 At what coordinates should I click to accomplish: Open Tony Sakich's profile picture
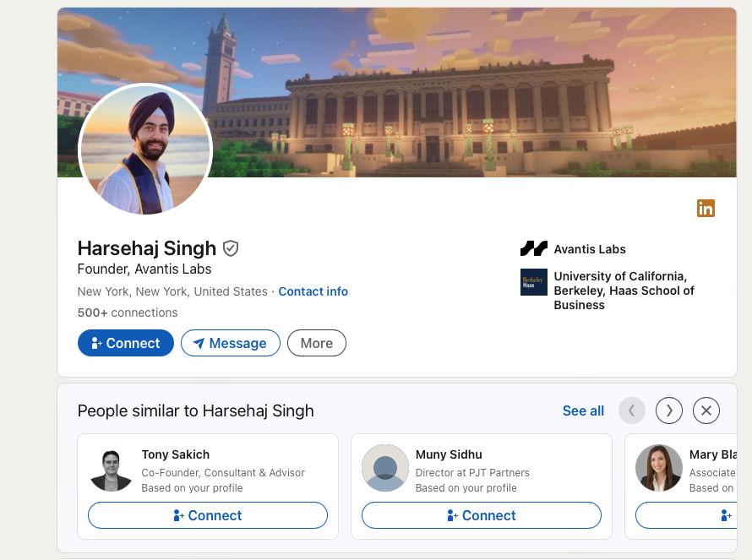112,468
